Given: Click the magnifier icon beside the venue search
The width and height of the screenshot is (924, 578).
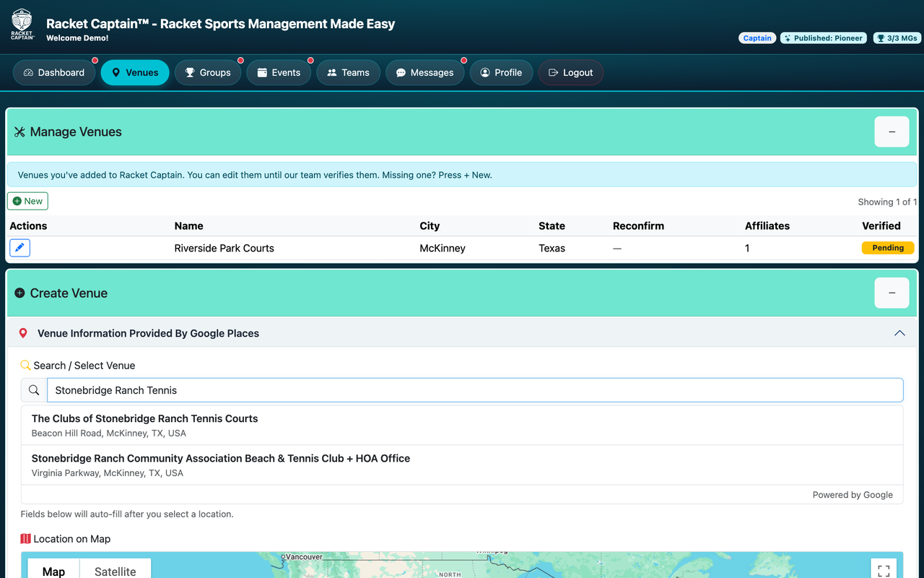Looking at the screenshot, I should [34, 390].
